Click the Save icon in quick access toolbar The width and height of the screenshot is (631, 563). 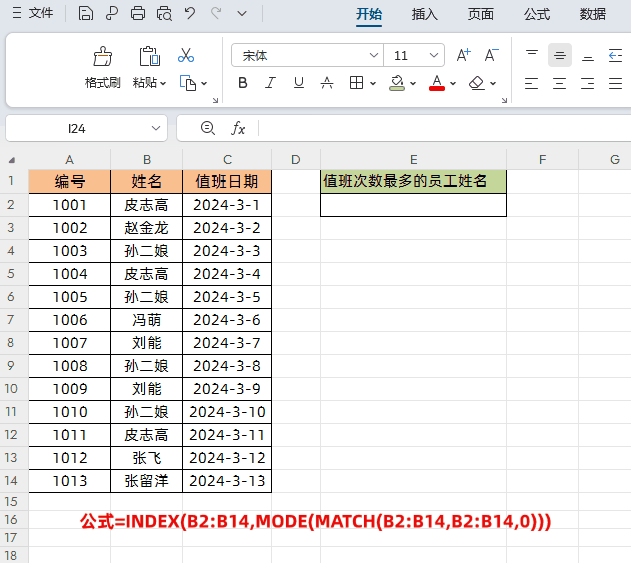pos(86,13)
